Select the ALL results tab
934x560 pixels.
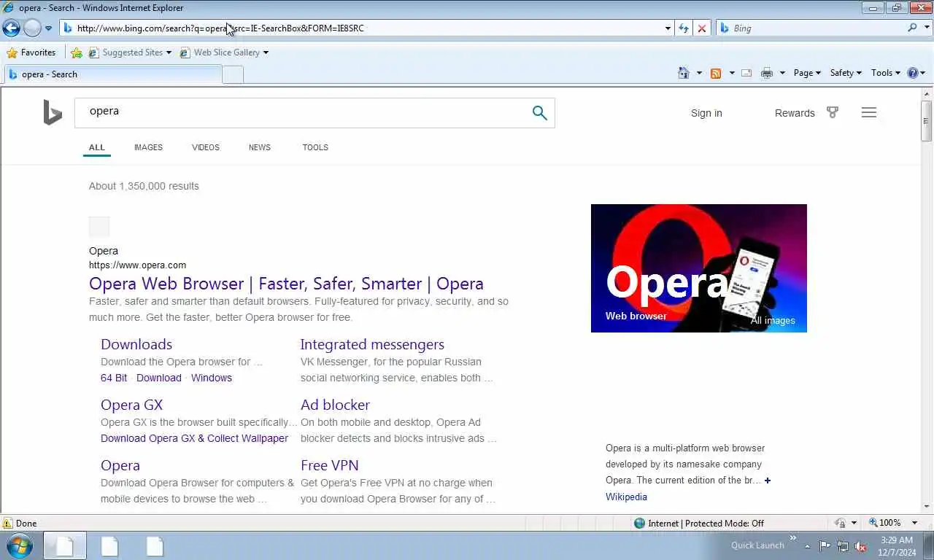[x=97, y=147]
